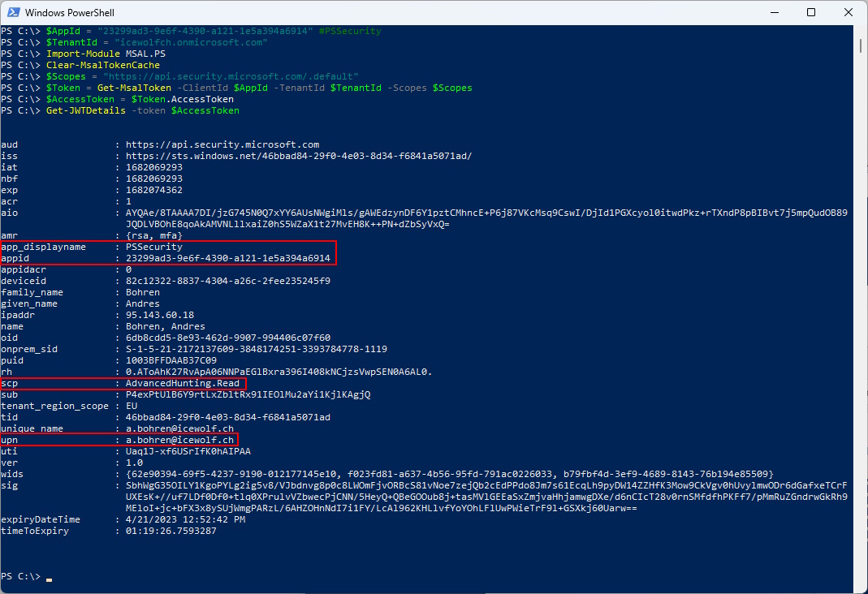Click the iat timestamp value

(154, 168)
